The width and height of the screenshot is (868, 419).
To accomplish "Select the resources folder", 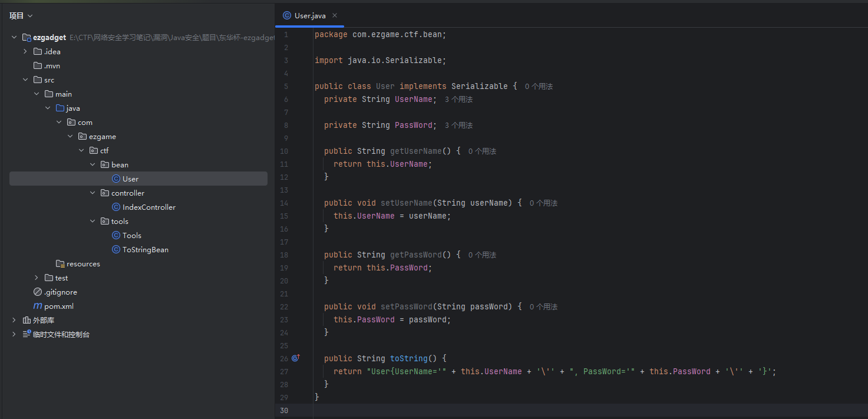I will tap(82, 264).
